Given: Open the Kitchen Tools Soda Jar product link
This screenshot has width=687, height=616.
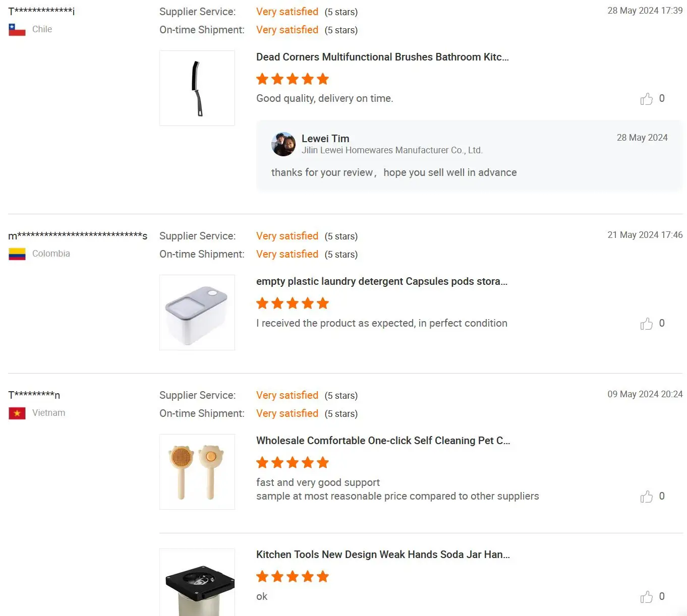Looking at the screenshot, I should (x=383, y=555).
